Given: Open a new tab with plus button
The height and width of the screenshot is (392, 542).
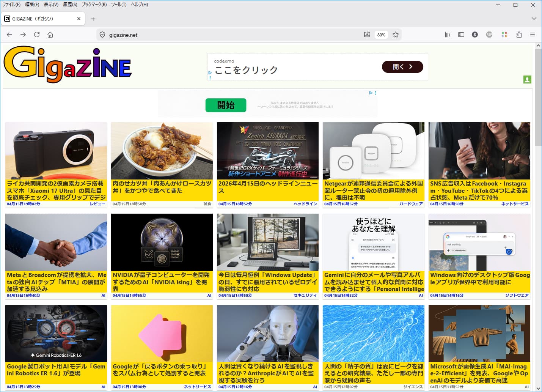Looking at the screenshot, I should [x=93, y=19].
